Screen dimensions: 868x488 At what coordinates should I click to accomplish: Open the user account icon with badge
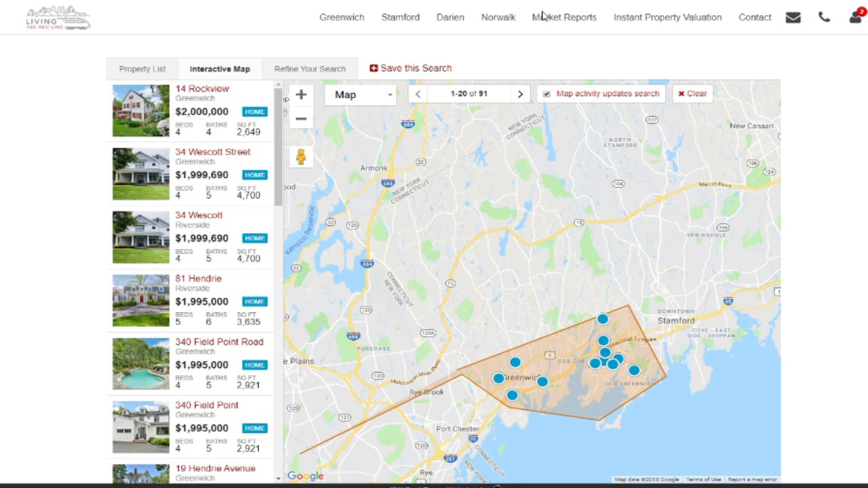tap(856, 16)
